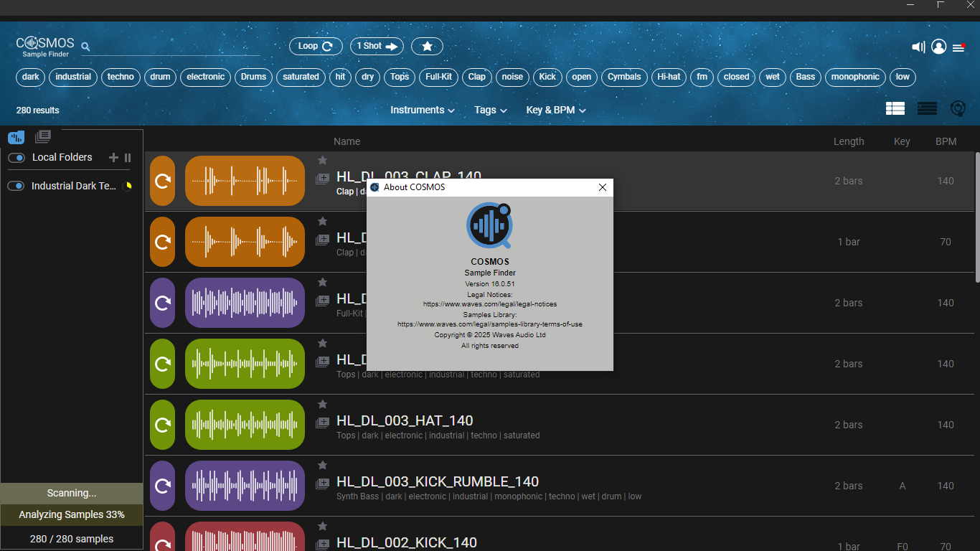Toggle the Loop filter
This screenshot has width=980, height=551.
point(316,46)
